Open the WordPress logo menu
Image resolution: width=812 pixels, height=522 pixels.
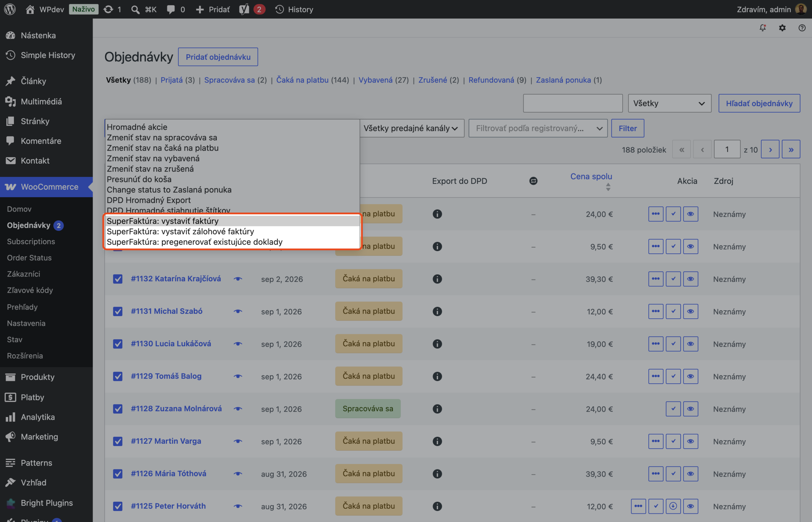coord(10,9)
